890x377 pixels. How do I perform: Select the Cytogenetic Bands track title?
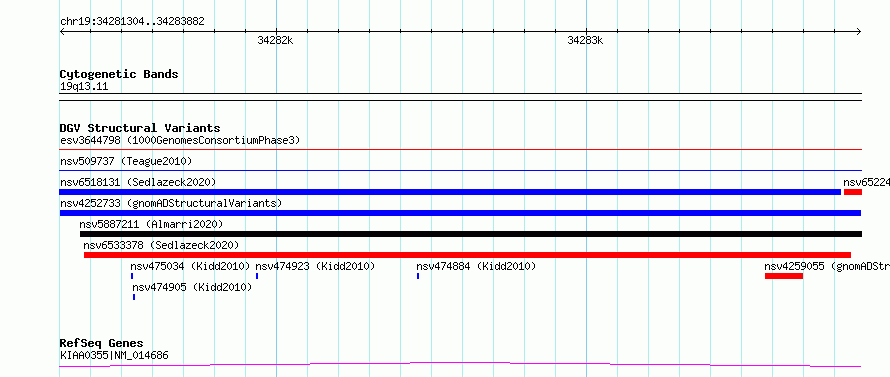pyautogui.click(x=119, y=74)
